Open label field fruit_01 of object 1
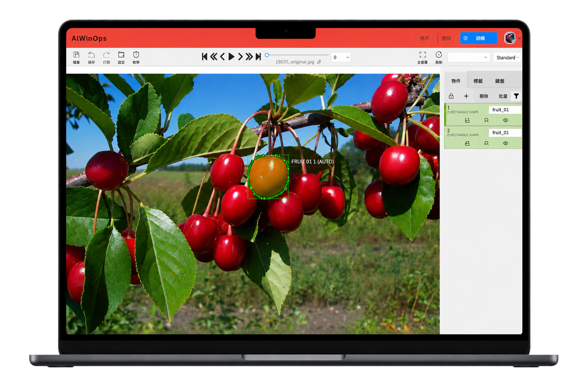 505,110
